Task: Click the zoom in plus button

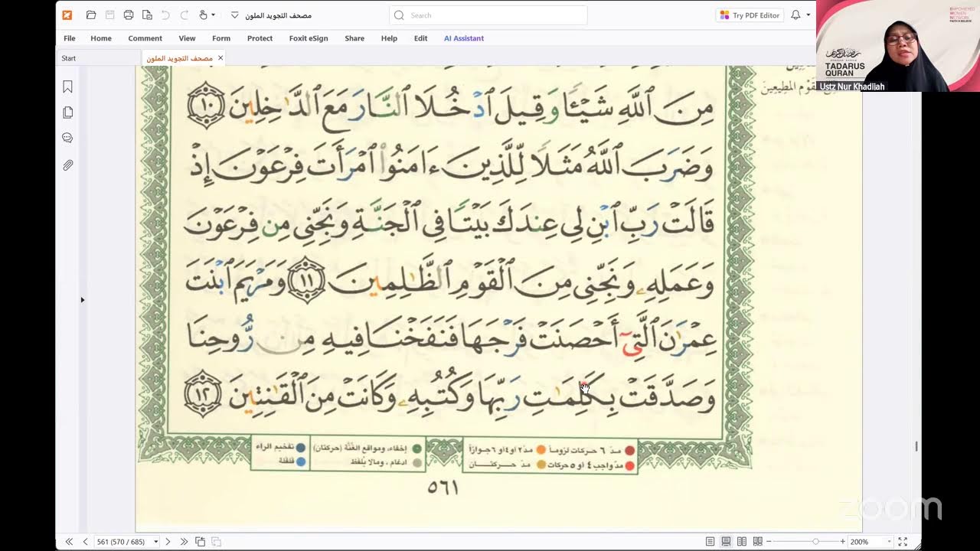Action: [x=843, y=542]
